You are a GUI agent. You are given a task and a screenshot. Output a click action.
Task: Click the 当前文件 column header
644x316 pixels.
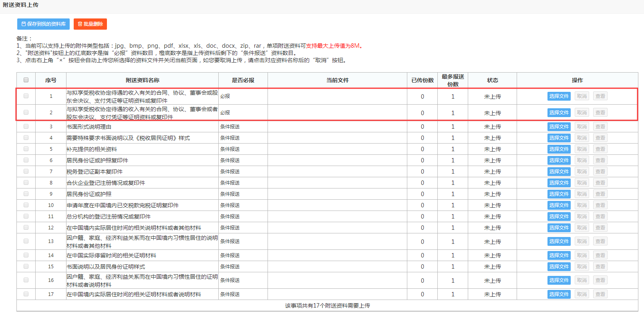[x=338, y=80]
